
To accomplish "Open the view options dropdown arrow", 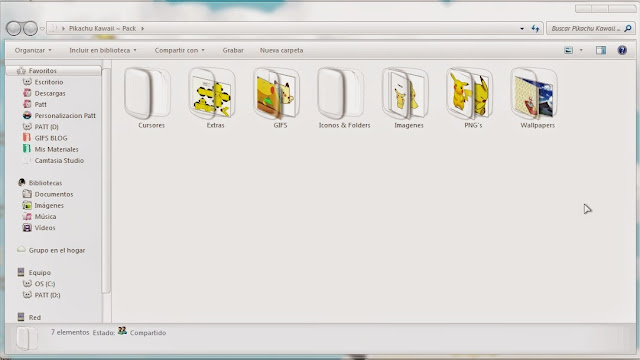I will (x=581, y=50).
